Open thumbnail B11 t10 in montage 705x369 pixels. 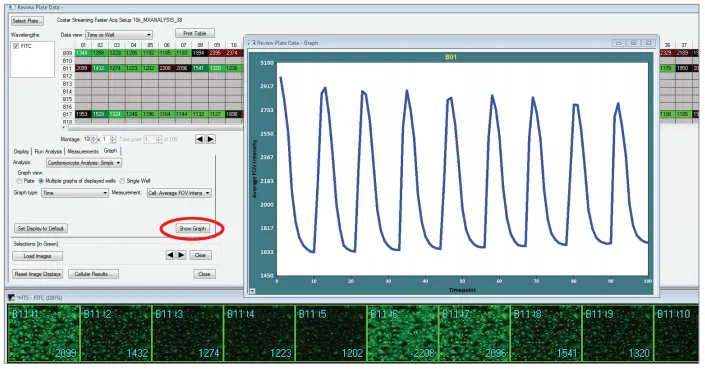tap(677, 333)
